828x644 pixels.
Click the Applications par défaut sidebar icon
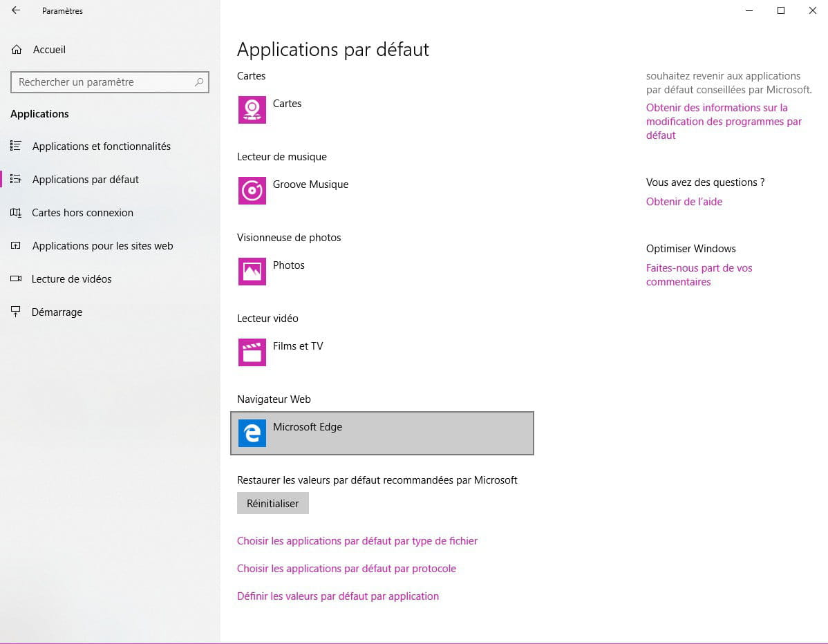(x=16, y=179)
